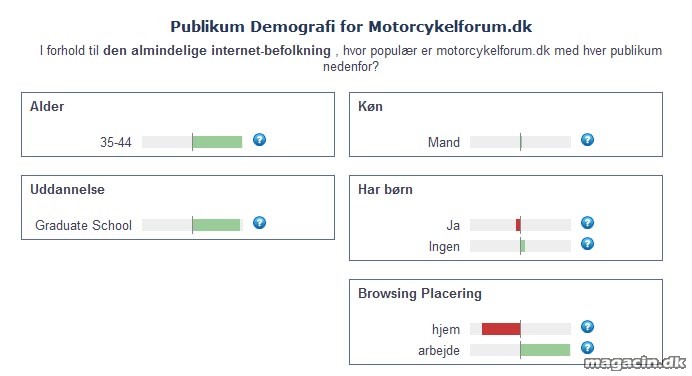
Task: Click the bold 'den almindelige internet-befolkning' text
Action: pos(217,51)
